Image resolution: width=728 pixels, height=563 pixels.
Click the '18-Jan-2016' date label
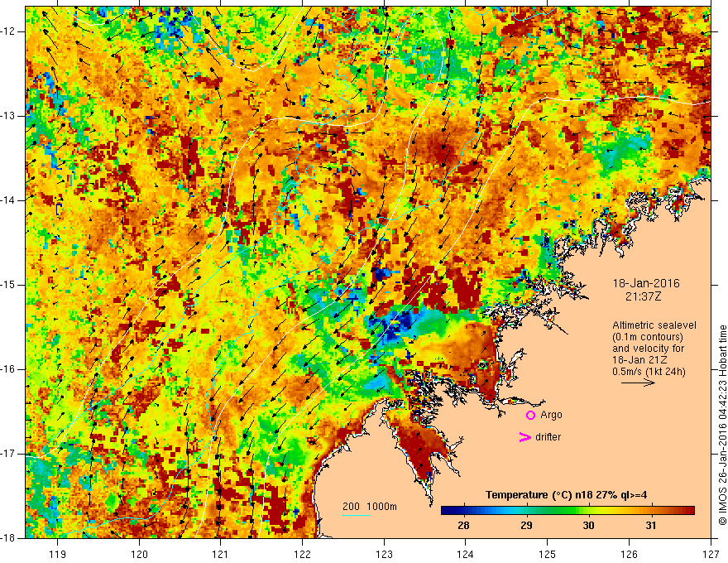pos(646,283)
